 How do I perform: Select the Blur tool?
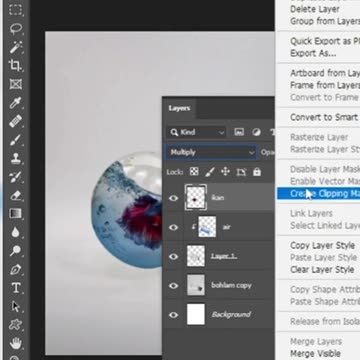pyautogui.click(x=15, y=232)
